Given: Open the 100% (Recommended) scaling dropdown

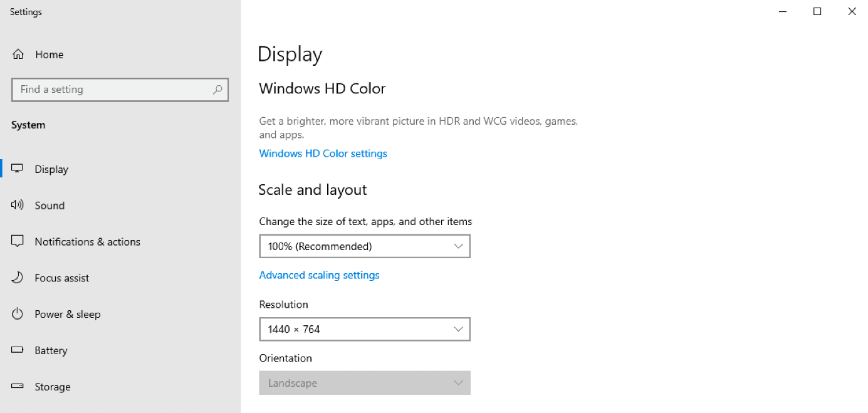Looking at the screenshot, I should pos(364,246).
